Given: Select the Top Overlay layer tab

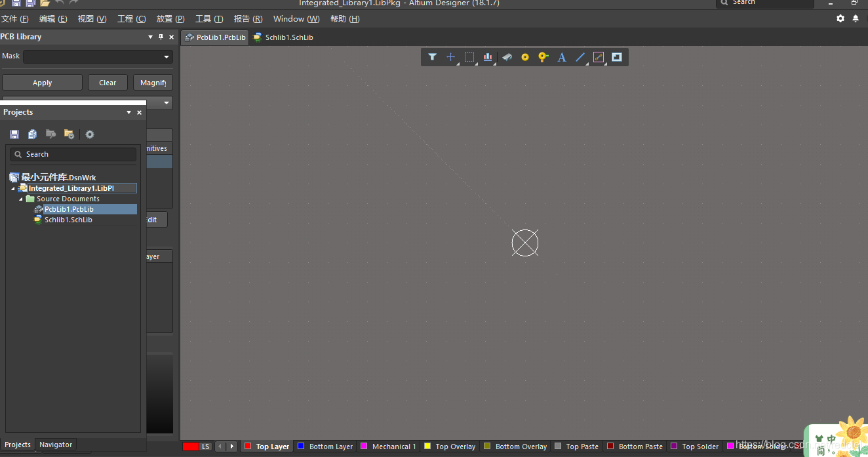Looking at the screenshot, I should [x=450, y=447].
